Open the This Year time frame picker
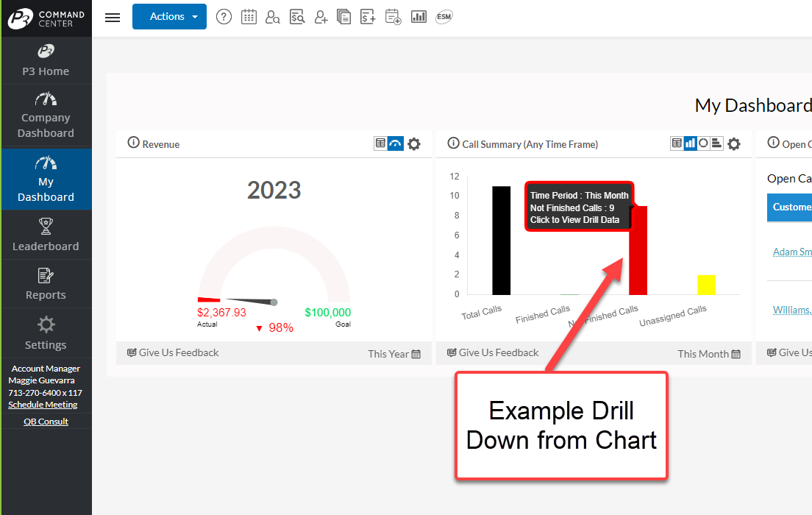This screenshot has width=812, height=515. tap(394, 354)
